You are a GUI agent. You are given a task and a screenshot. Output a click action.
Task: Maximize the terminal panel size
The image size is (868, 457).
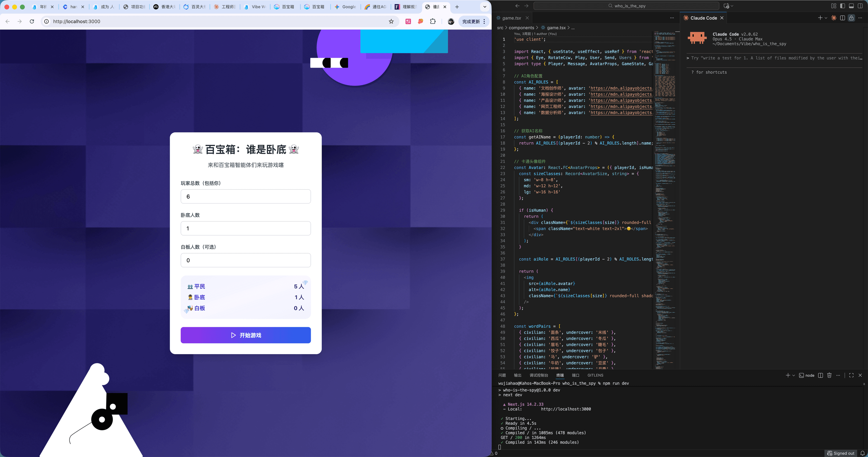[x=851, y=375]
